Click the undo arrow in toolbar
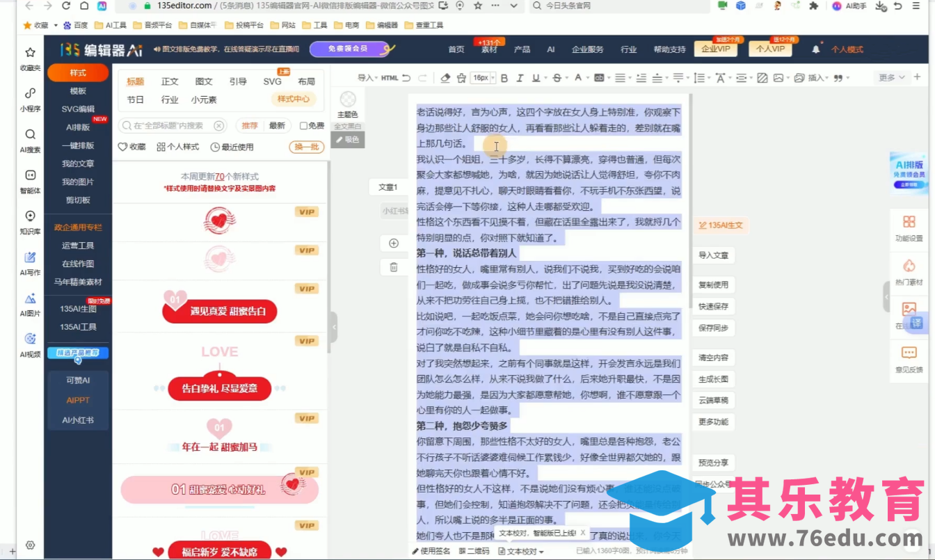This screenshot has width=935, height=560. [406, 77]
